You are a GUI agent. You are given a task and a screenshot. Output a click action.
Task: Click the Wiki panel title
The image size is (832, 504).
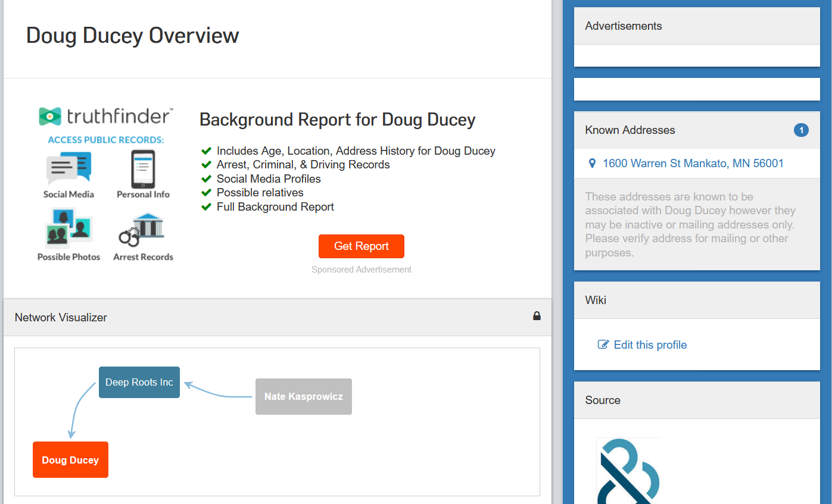click(x=596, y=300)
